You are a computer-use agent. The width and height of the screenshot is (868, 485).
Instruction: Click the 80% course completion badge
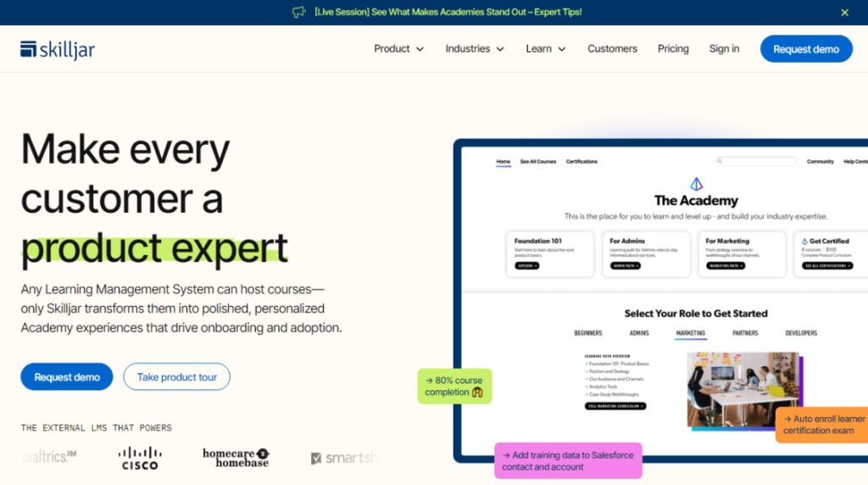click(454, 386)
